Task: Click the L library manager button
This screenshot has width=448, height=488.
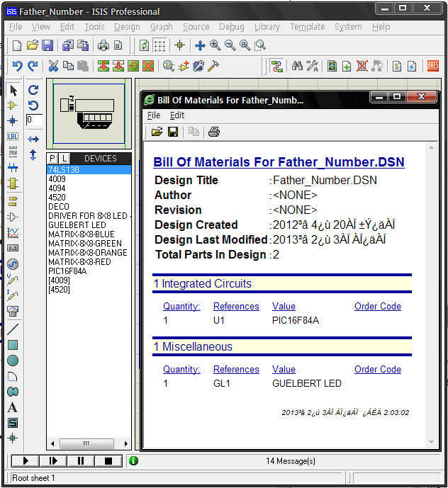Action: pyautogui.click(x=65, y=159)
